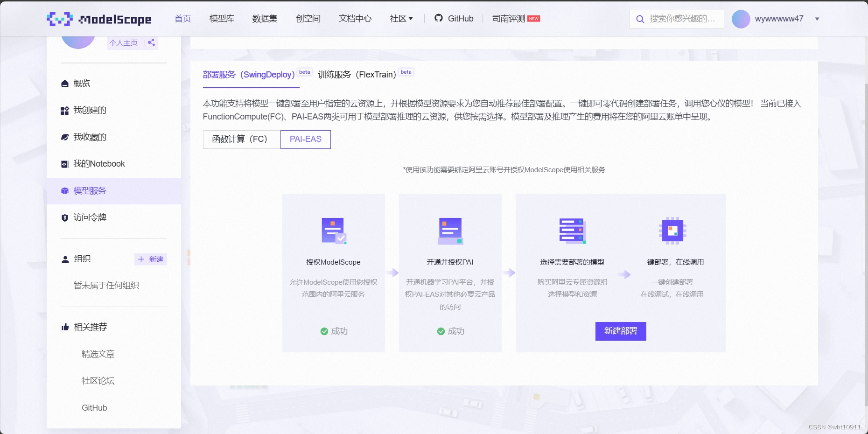This screenshot has height=434, width=868.
Task: Click the 我创建的 sidebar icon
Action: pyautogui.click(x=65, y=111)
